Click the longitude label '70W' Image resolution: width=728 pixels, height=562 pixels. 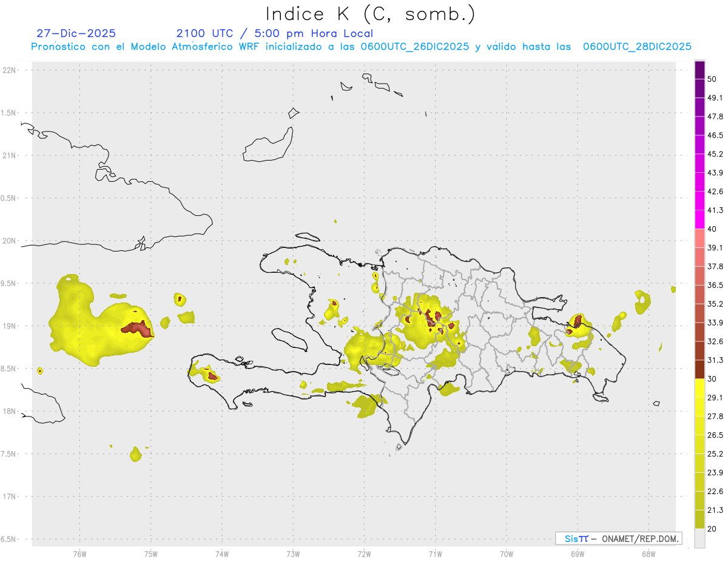[507, 554]
